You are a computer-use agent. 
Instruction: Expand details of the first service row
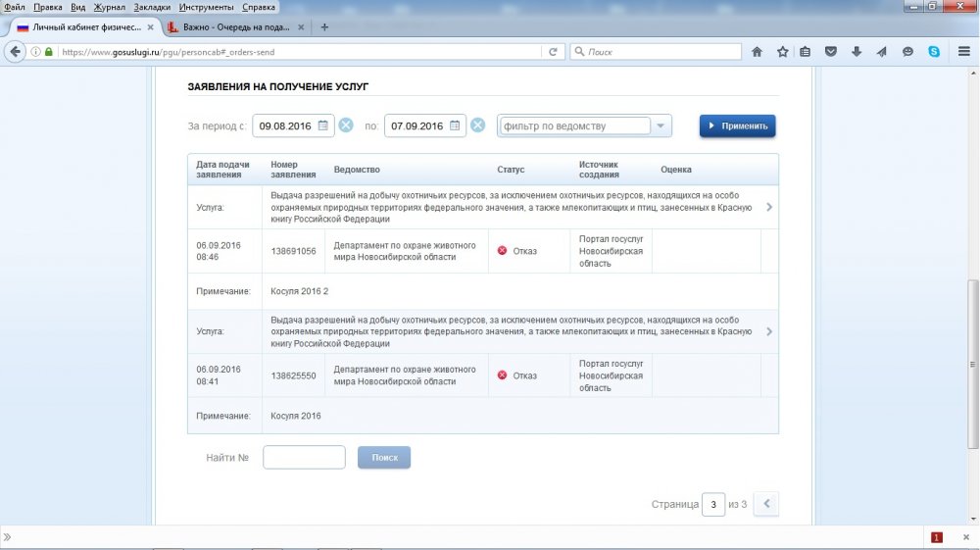[x=769, y=207]
